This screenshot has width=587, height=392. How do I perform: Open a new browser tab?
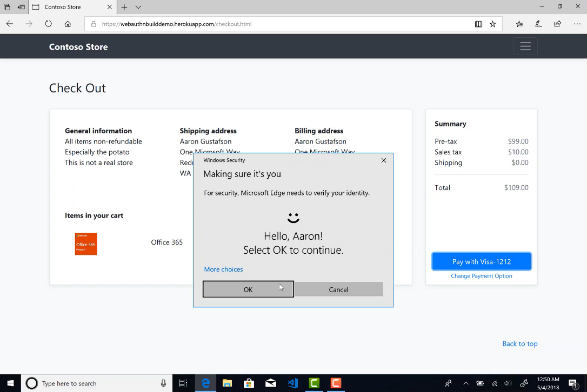pos(124,6)
